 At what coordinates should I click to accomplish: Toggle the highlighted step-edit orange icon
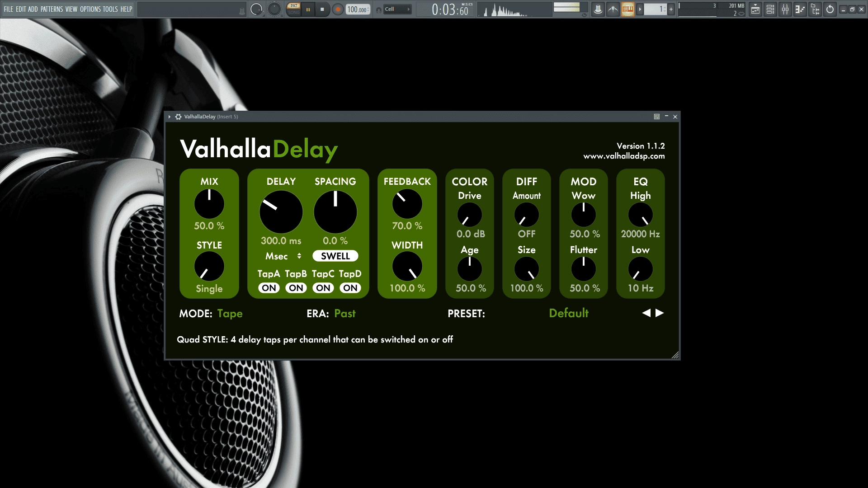[627, 9]
